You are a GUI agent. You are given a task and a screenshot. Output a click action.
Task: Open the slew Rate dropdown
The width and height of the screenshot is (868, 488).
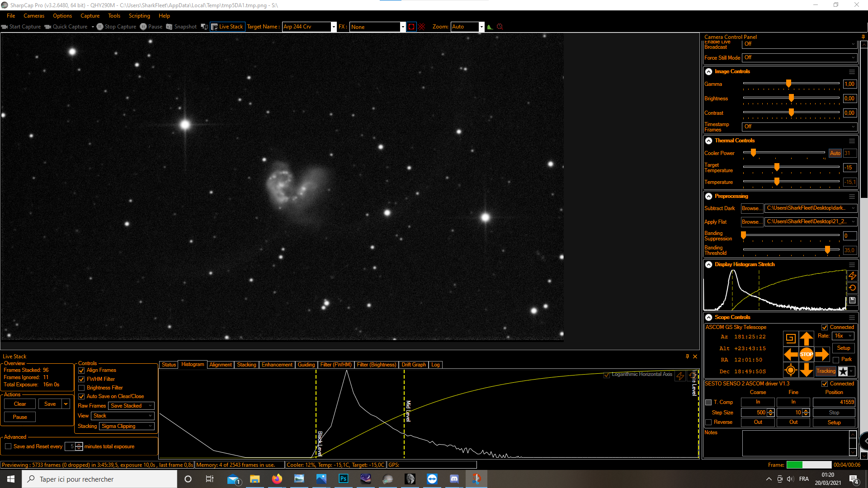tap(843, 336)
